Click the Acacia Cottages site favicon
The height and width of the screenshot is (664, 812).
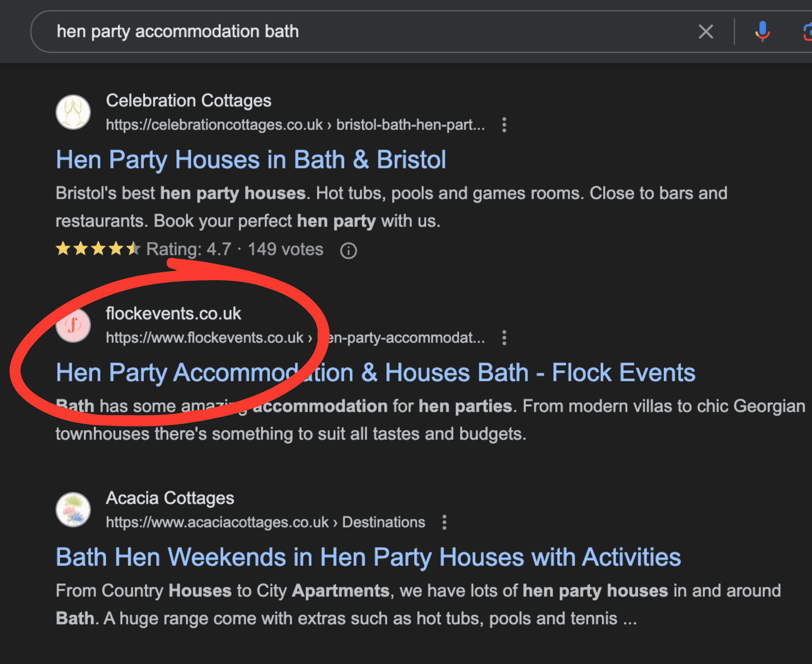[x=73, y=509]
